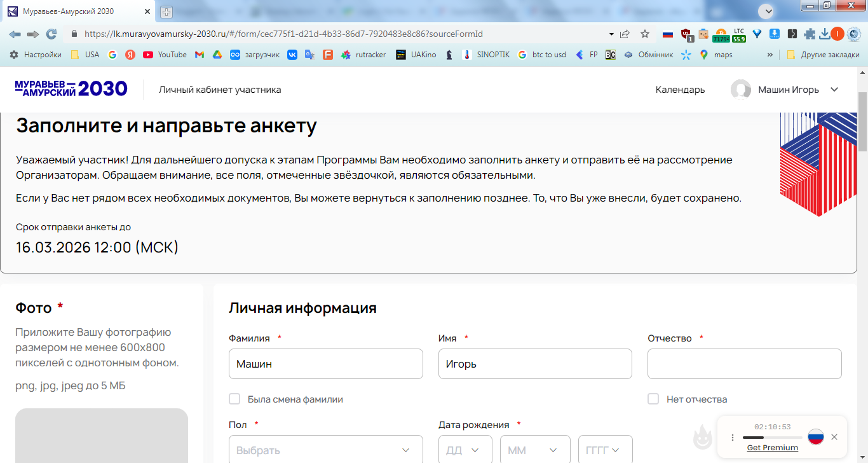
Task: Click the Муравьев-Амурский 2030 logo
Action: click(x=71, y=89)
